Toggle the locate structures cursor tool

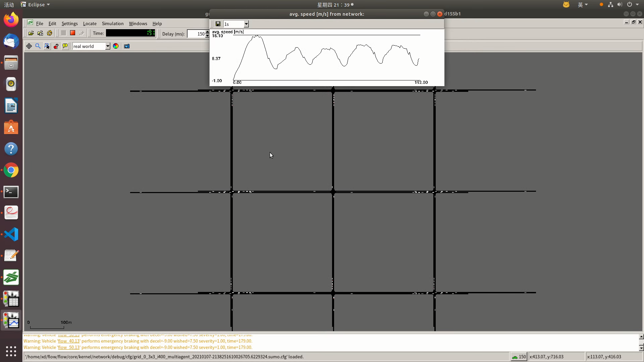click(x=47, y=46)
